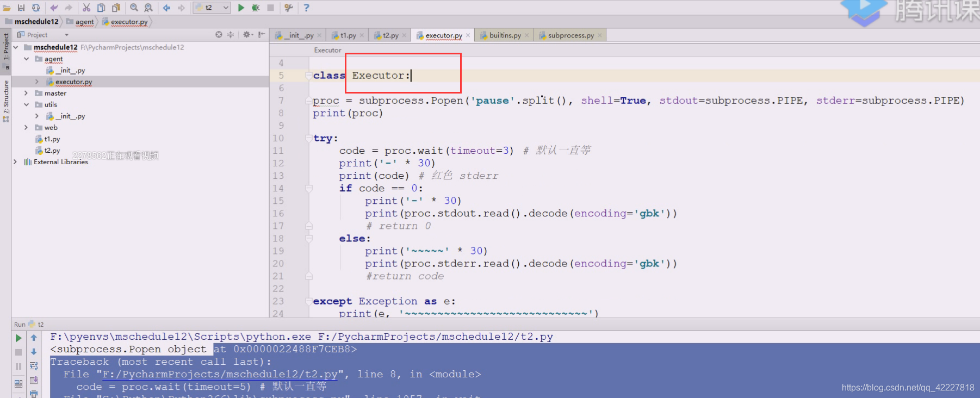
Task: Click the Run panel Pause Output icon
Action: click(x=18, y=366)
